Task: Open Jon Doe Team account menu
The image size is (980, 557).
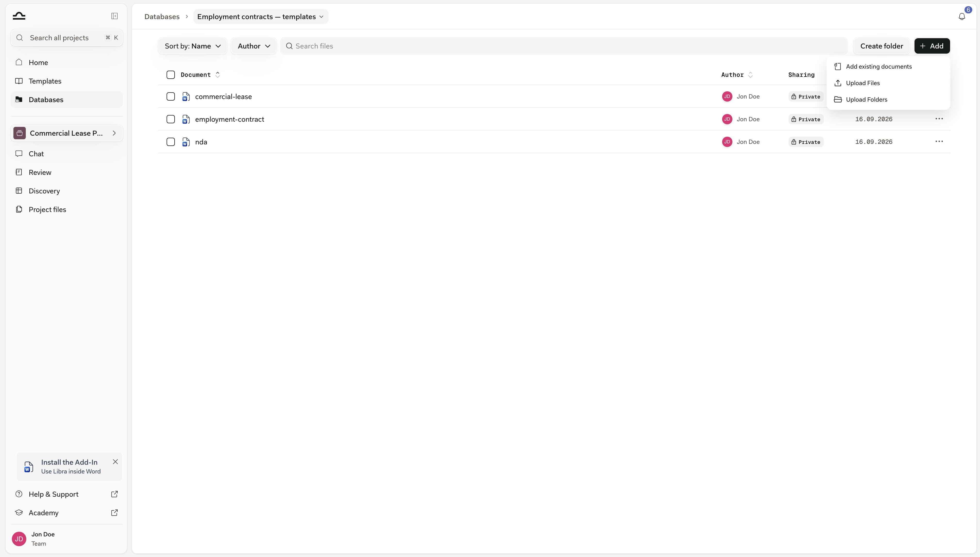Action: 67,539
